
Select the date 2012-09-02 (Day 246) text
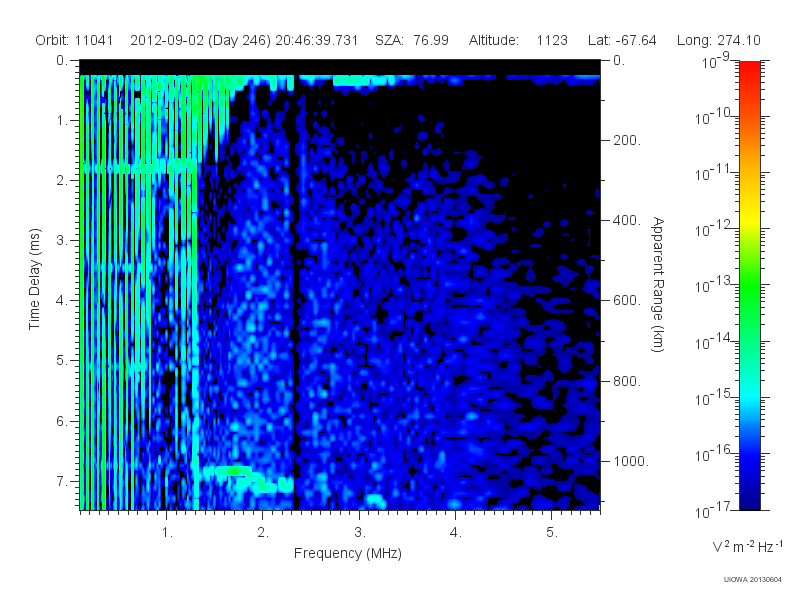pyautogui.click(x=201, y=40)
